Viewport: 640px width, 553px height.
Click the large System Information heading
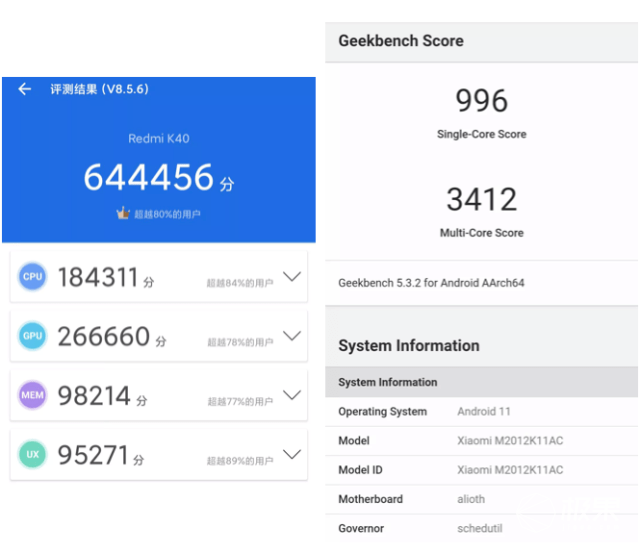pyautogui.click(x=409, y=346)
